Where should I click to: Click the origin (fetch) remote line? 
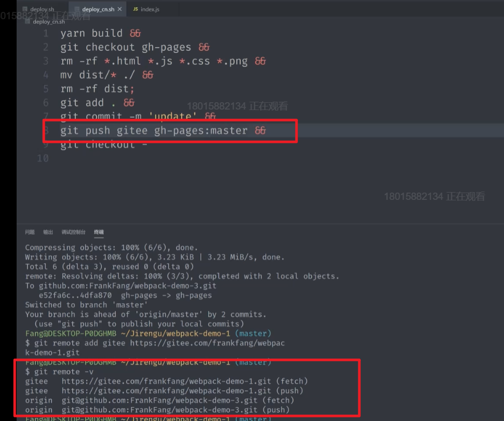coord(160,400)
